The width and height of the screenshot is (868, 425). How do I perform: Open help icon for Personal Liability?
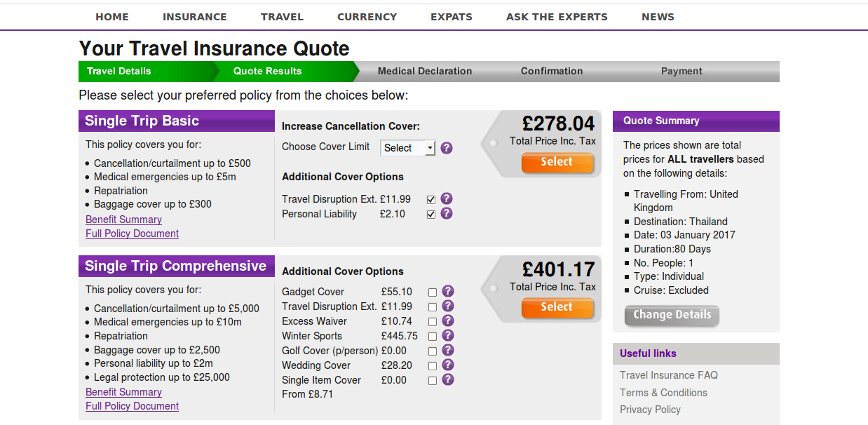point(447,214)
